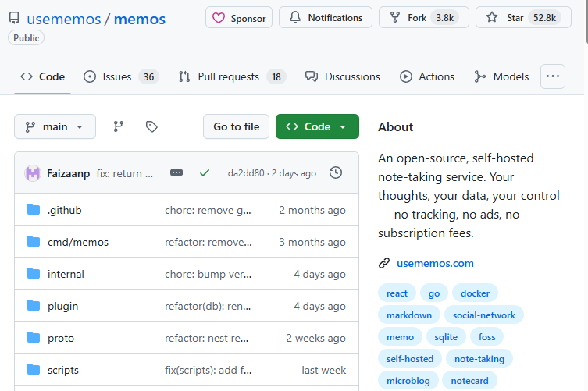
Task: Open the usememos owner link
Action: tap(64, 19)
